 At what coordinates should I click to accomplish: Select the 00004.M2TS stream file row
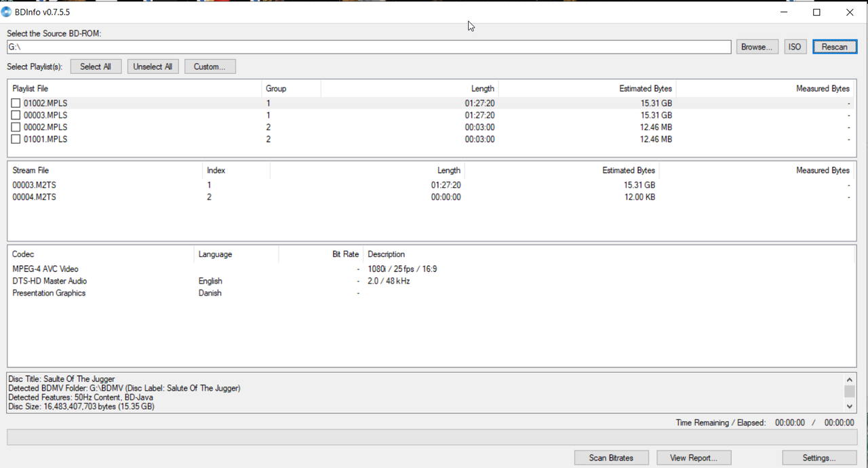tap(431, 197)
